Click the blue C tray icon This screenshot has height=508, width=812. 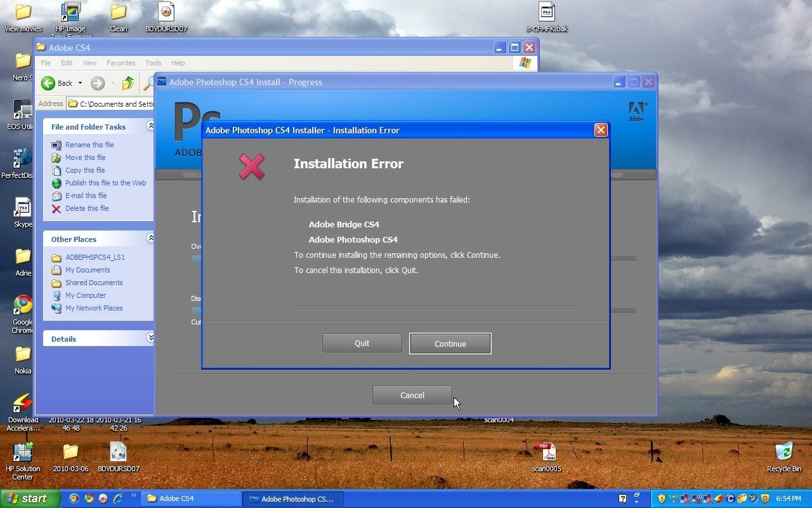coord(730,498)
